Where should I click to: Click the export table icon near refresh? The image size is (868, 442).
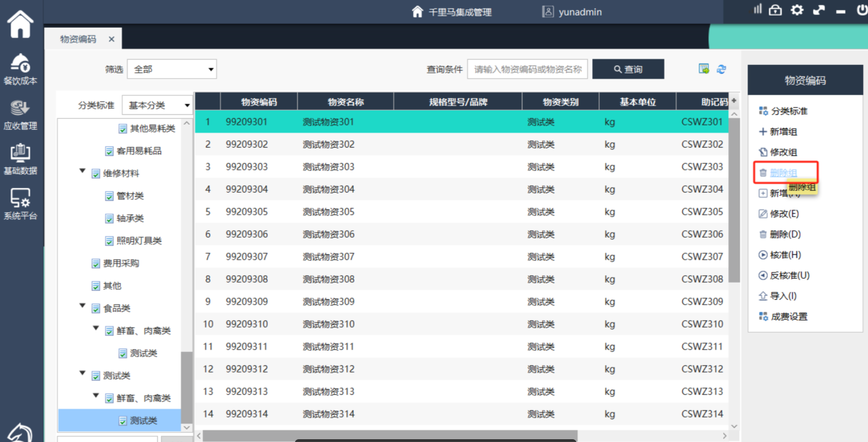[704, 69]
